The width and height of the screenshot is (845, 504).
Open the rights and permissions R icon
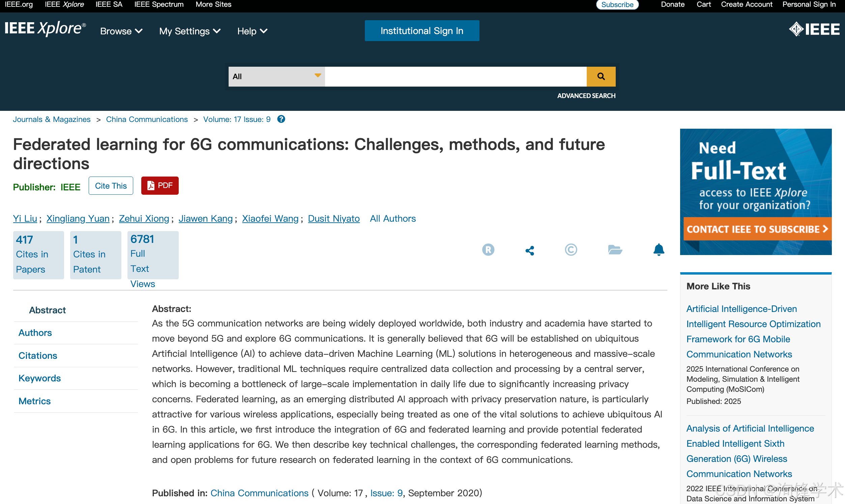(x=488, y=250)
